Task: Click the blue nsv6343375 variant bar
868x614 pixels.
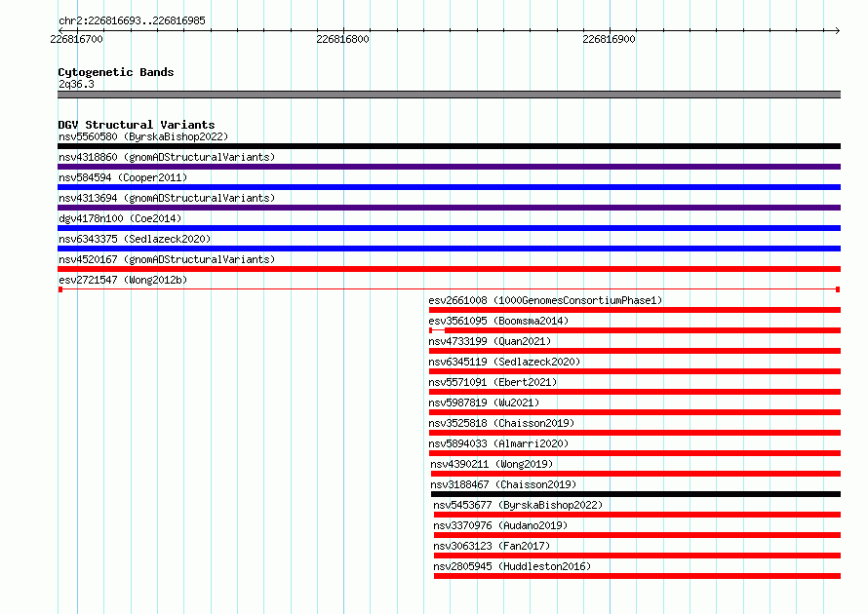Action: 449,249
